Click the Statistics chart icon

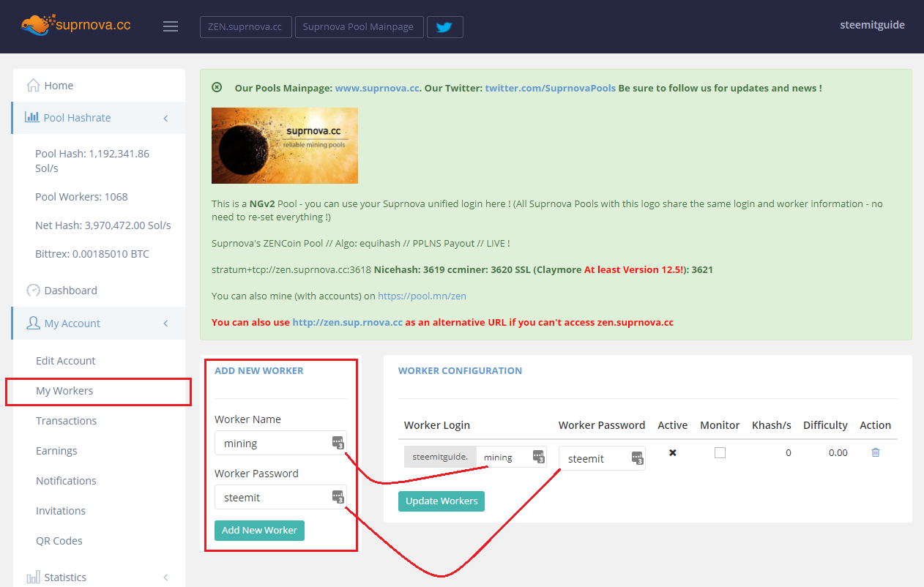33,577
